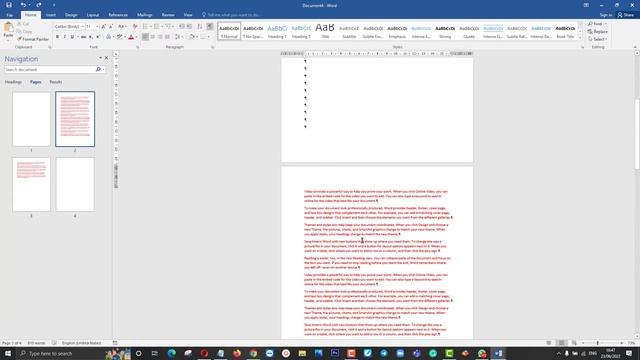Open Microsoft Edge from taskbar

click(171, 353)
